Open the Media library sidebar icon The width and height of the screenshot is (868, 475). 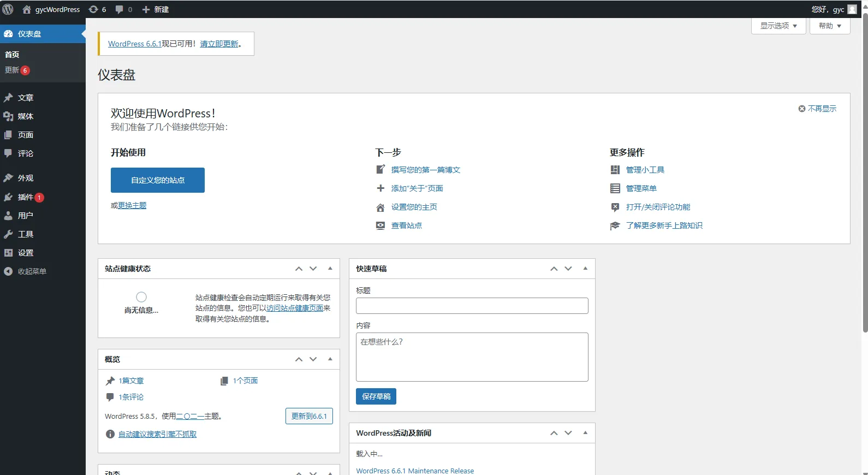point(8,116)
